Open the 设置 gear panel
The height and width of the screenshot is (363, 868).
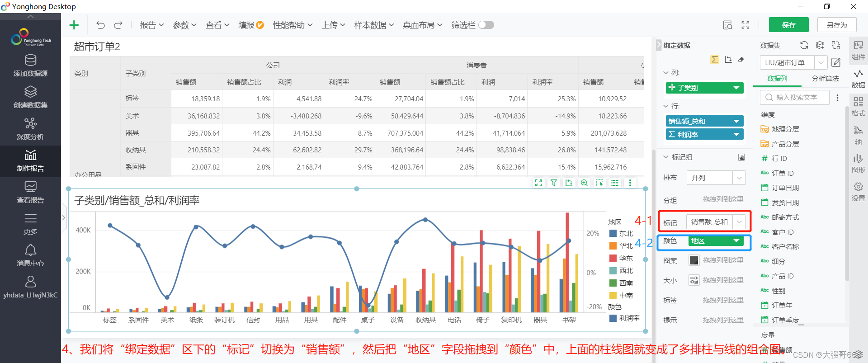858,192
